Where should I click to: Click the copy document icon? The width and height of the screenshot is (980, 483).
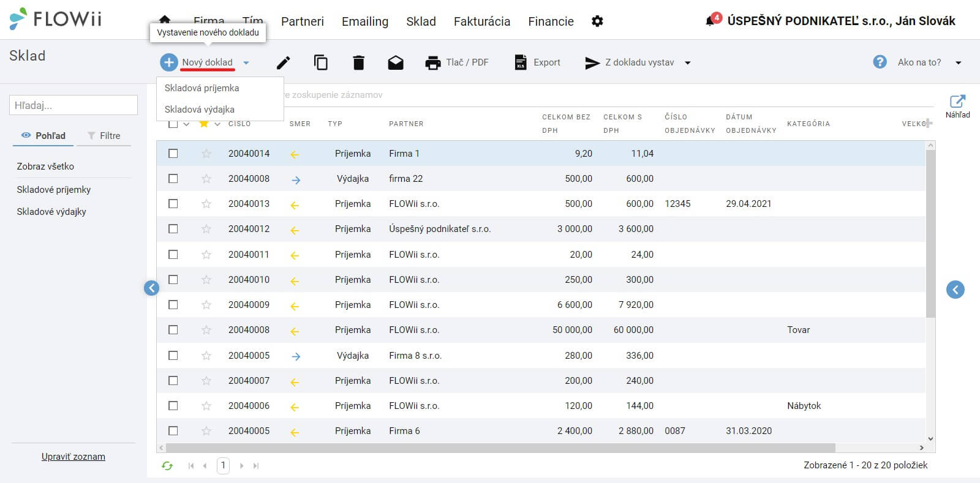[321, 62]
